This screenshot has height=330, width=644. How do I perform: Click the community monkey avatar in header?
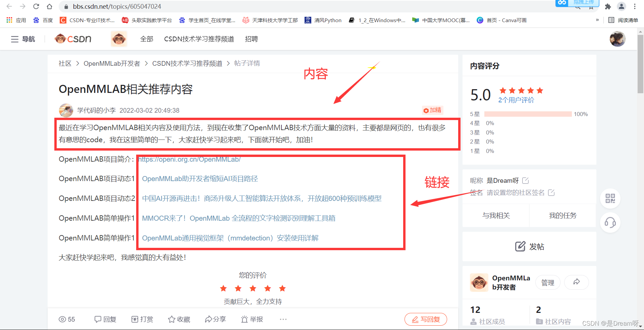point(119,39)
